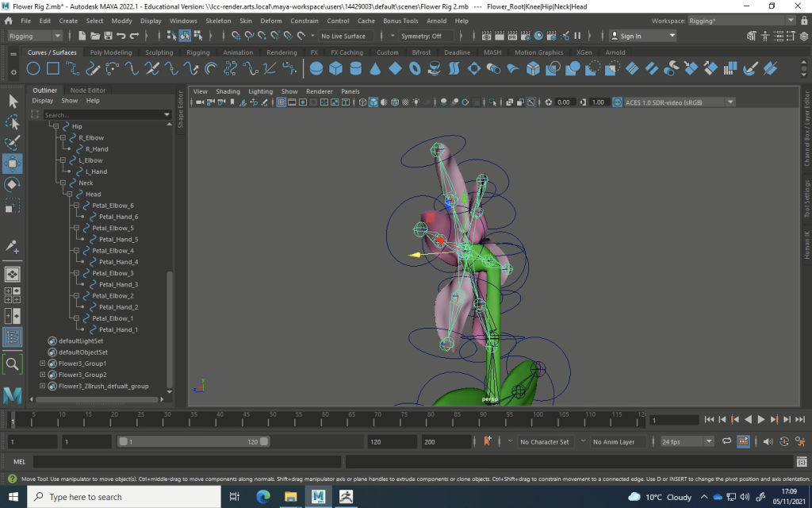Click the pencil curve tool icon
Image resolution: width=812 pixels, height=508 pixels.
(92, 69)
